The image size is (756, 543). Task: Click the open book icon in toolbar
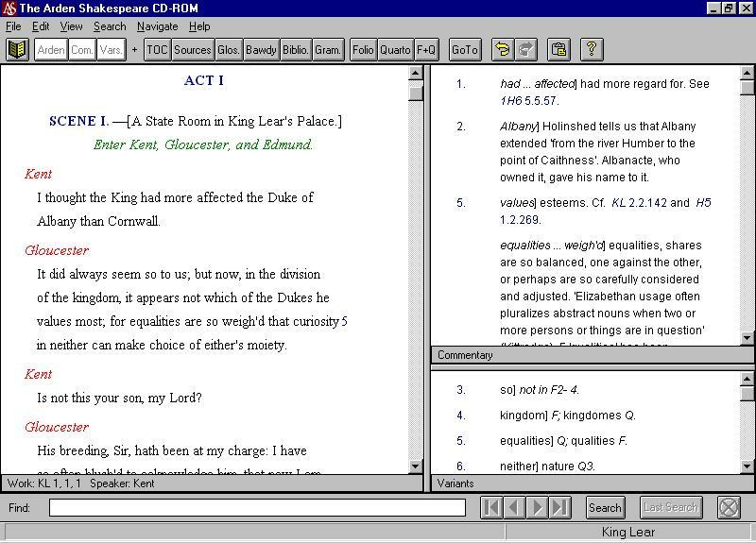(18, 50)
